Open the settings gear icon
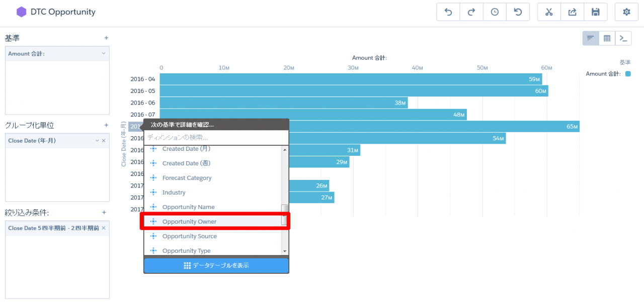 tap(626, 12)
